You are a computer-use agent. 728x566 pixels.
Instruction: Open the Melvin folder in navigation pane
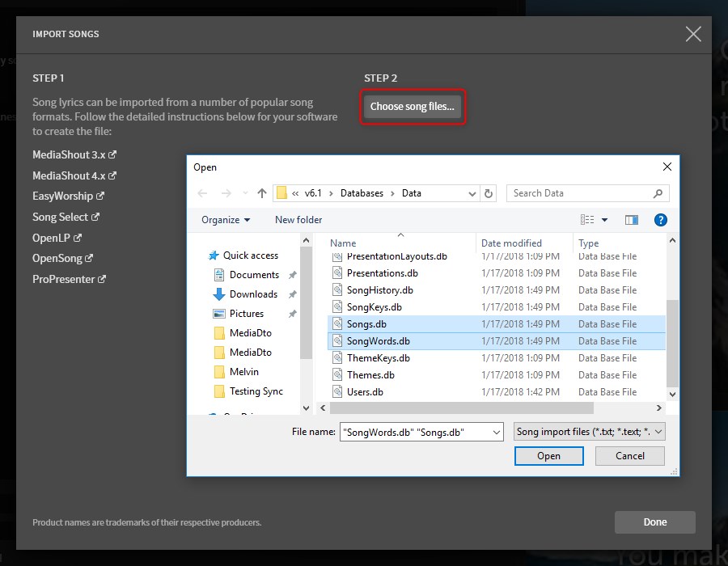[x=236, y=372]
